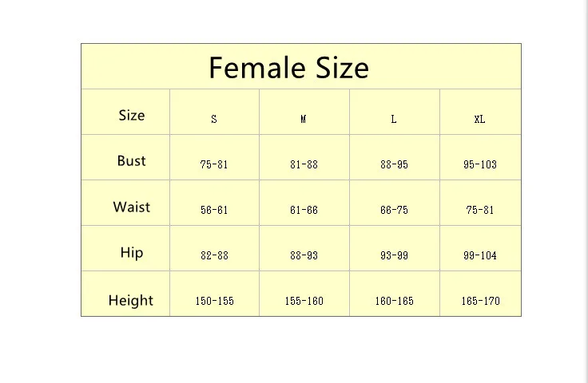Select the Bust 95-103 cell

(x=479, y=164)
